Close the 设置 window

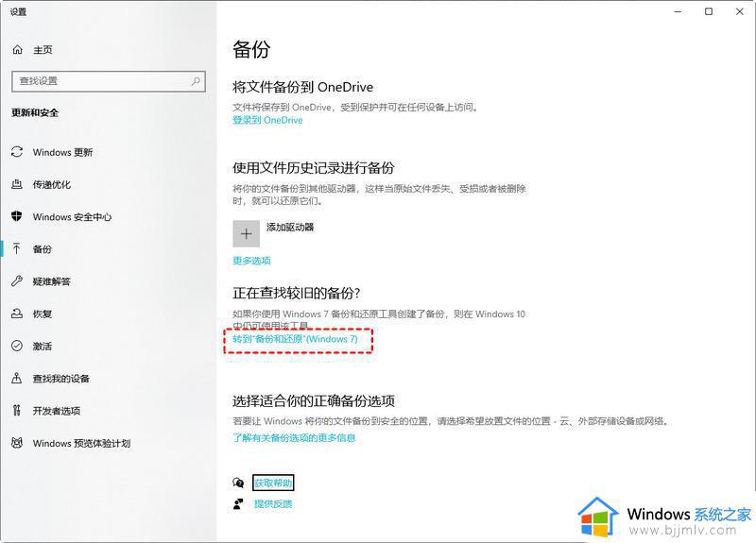[740, 11]
